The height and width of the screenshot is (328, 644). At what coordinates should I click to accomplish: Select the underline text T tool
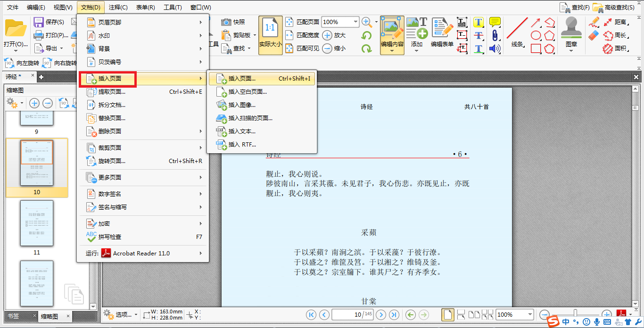[x=479, y=49]
